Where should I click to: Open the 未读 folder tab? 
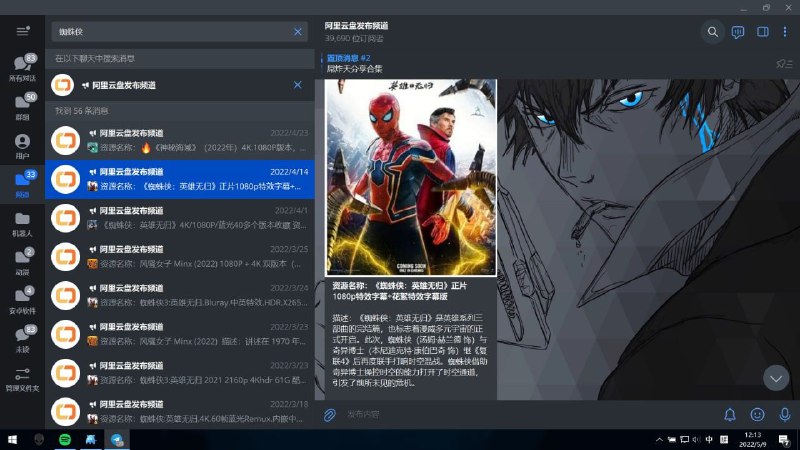coord(22,339)
